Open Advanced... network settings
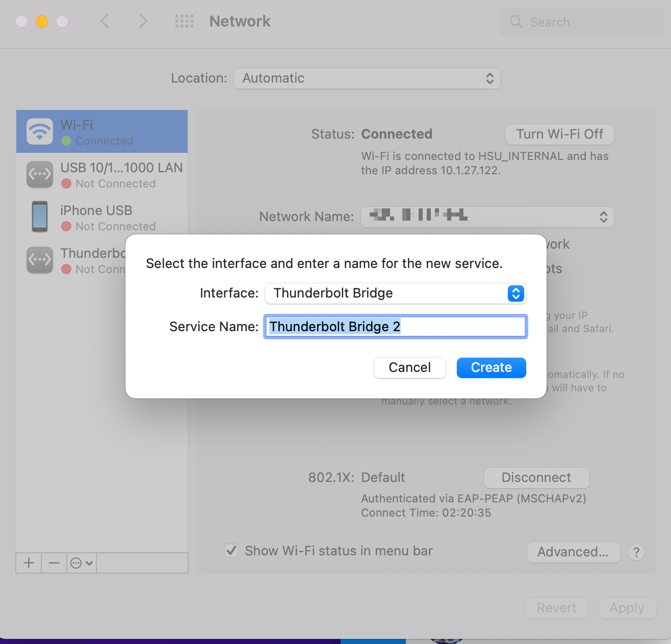 tap(573, 552)
